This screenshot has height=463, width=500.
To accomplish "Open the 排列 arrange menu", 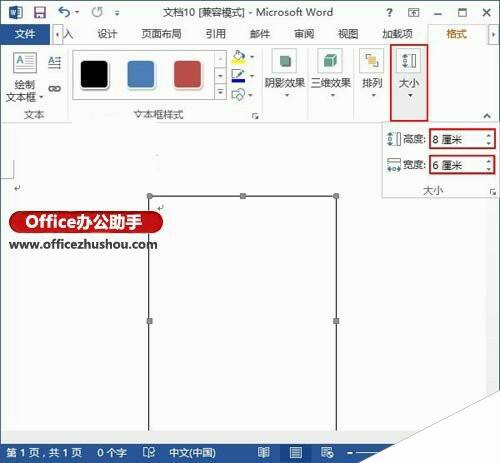I will [372, 74].
